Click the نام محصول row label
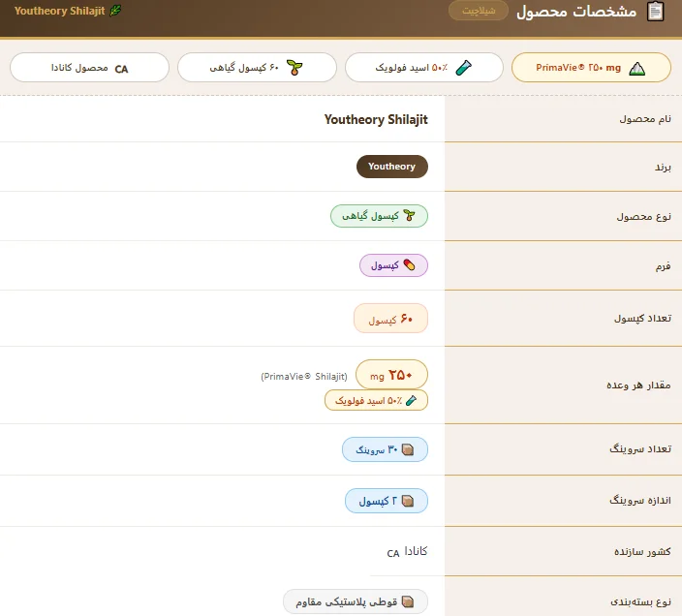The width and height of the screenshot is (682, 616). click(x=645, y=119)
